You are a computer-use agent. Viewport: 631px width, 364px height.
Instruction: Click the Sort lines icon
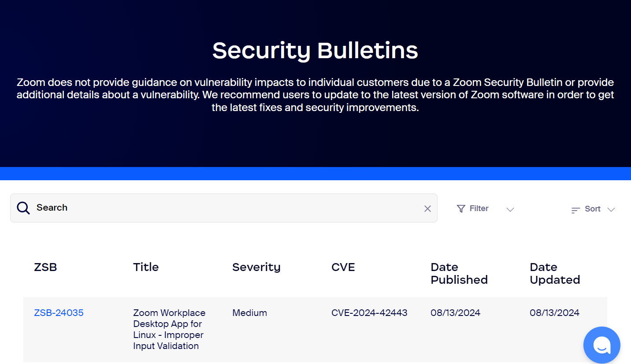point(575,210)
